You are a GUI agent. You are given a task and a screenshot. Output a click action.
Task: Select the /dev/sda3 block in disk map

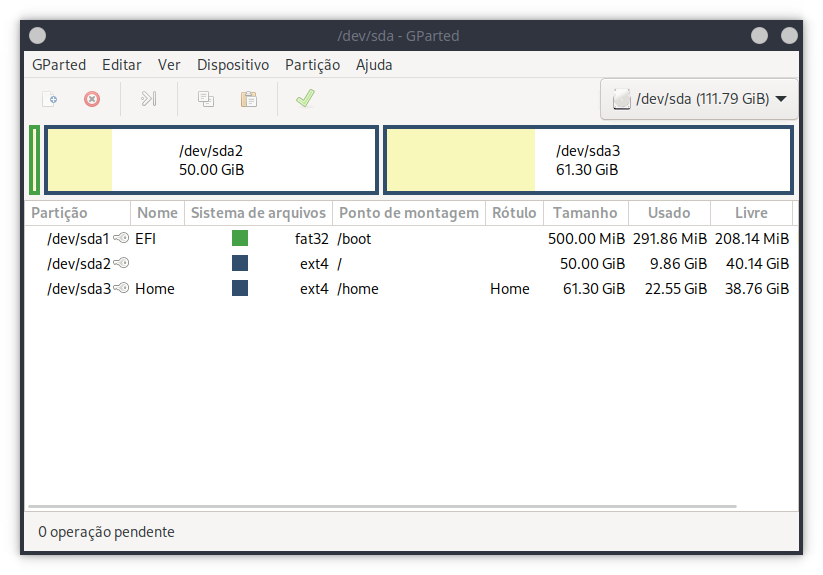pyautogui.click(x=588, y=160)
